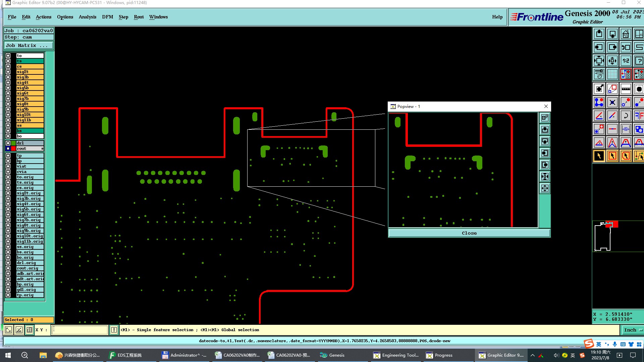Open the Actions menu
Screen dimensions: 644x362
[44, 17]
